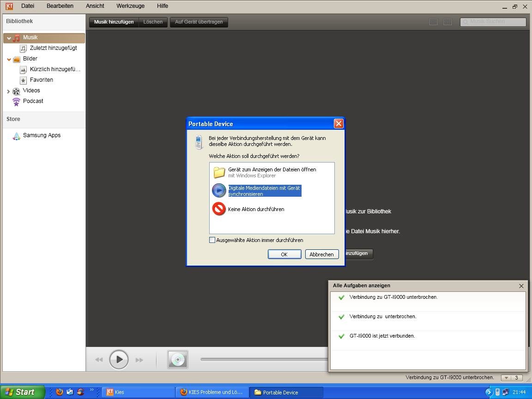The height and width of the screenshot is (399, 532).
Task: Click the green checkmark beside GT-I9000 ist jetzt verbunden
Action: [341, 336]
